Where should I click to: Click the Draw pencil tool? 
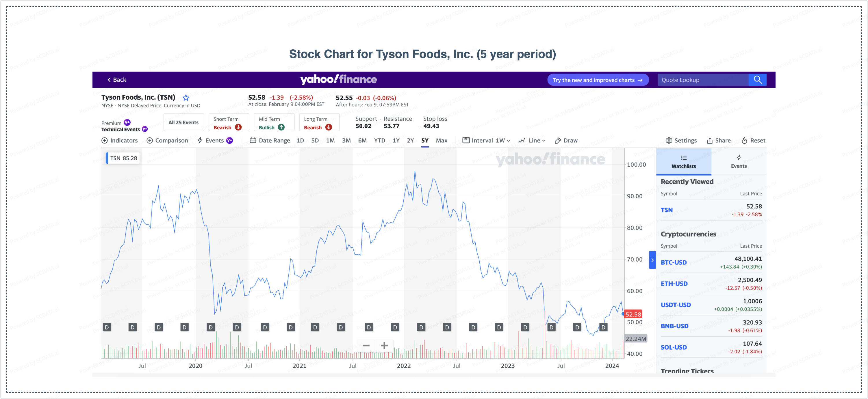[x=558, y=140]
